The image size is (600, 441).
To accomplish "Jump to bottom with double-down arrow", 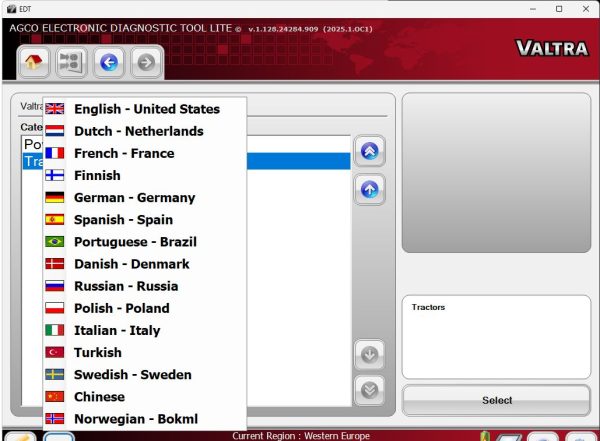I will 369,390.
